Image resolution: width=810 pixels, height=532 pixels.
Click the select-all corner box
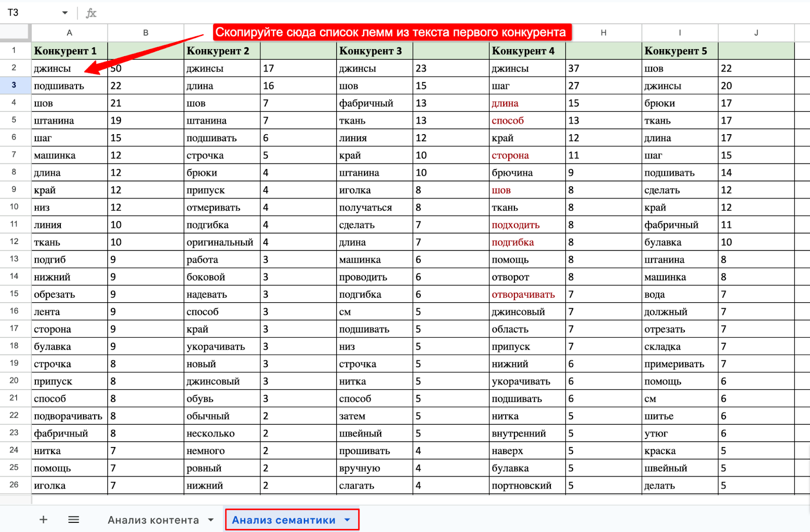coord(15,32)
